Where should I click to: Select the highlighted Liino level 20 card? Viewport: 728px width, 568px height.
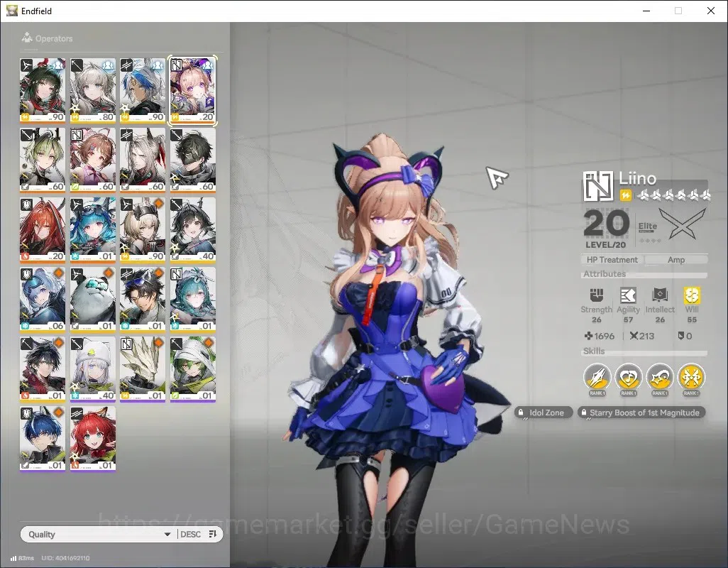coord(193,90)
